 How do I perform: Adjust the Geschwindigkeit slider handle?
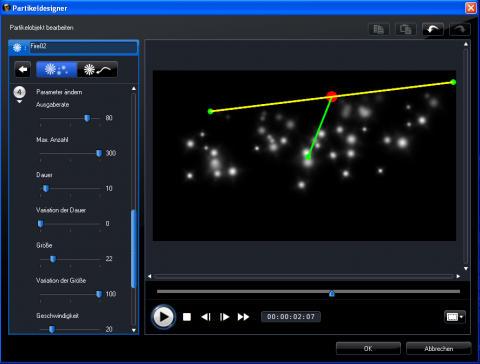coord(52,329)
